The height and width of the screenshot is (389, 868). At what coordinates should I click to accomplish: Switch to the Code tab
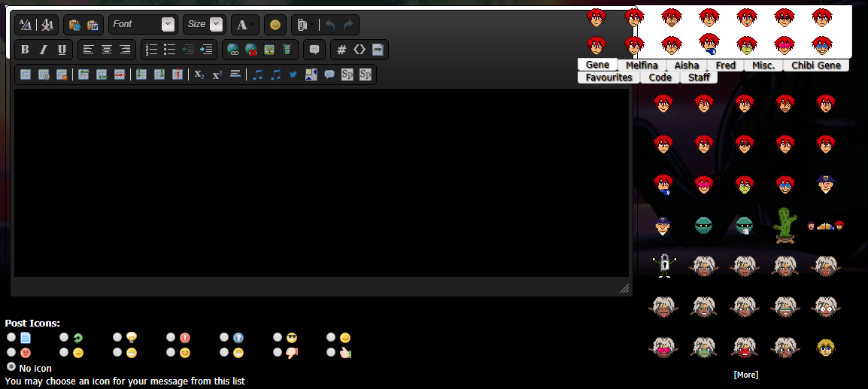coord(660,77)
